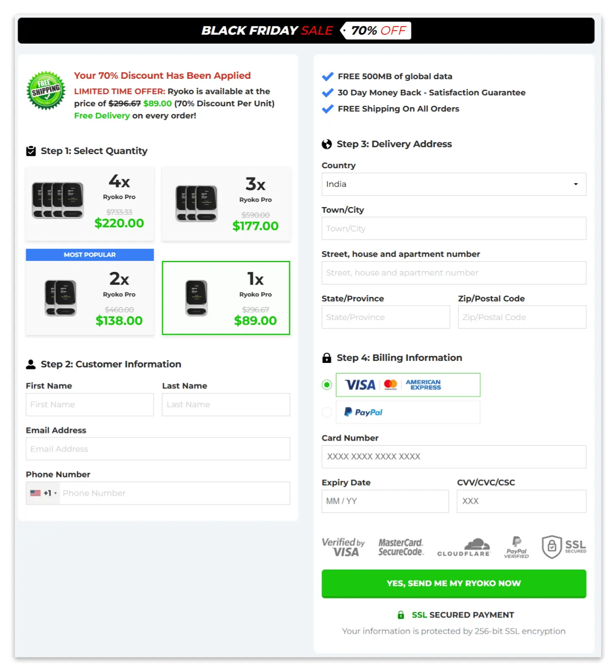This screenshot has height=672, width=616.
Task: Choose the 3x Ryoko Pro $177.00 package
Action: pos(226,204)
